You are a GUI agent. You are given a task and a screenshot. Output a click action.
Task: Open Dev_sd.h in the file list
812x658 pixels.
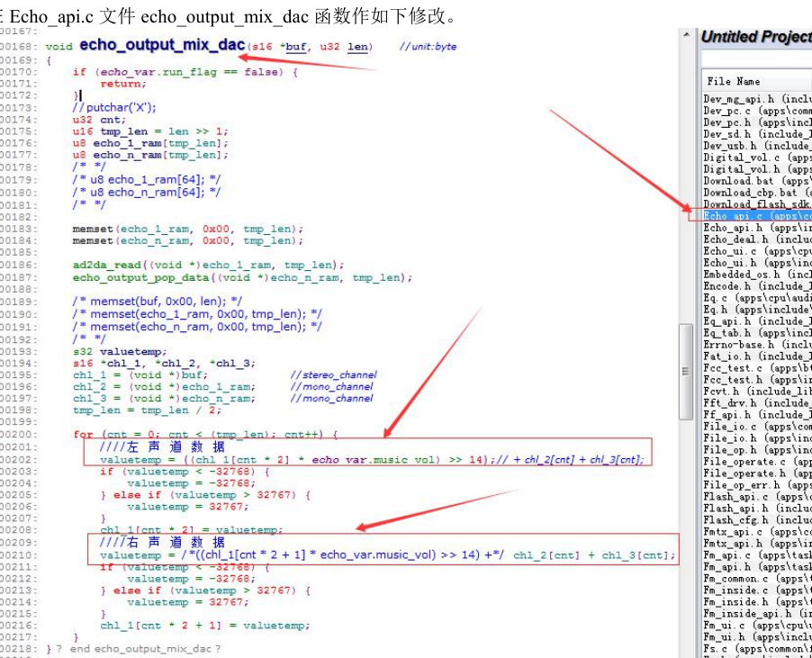(x=757, y=134)
